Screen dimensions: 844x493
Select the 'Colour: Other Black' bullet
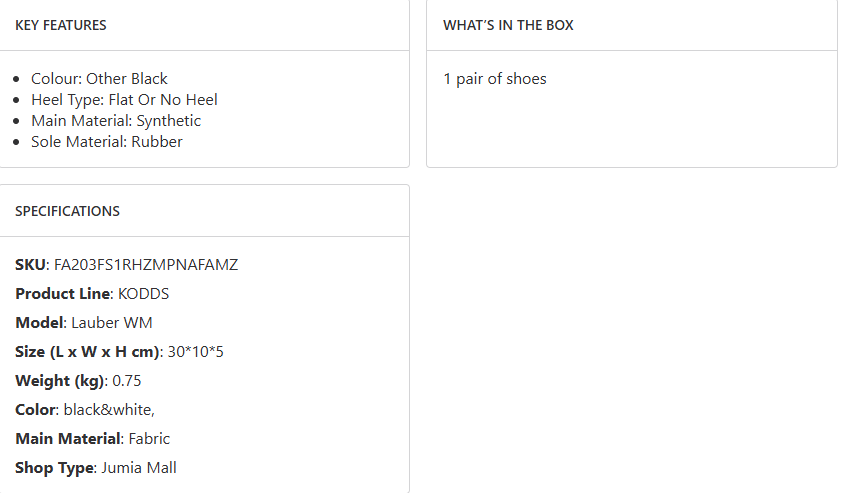pyautogui.click(x=99, y=79)
